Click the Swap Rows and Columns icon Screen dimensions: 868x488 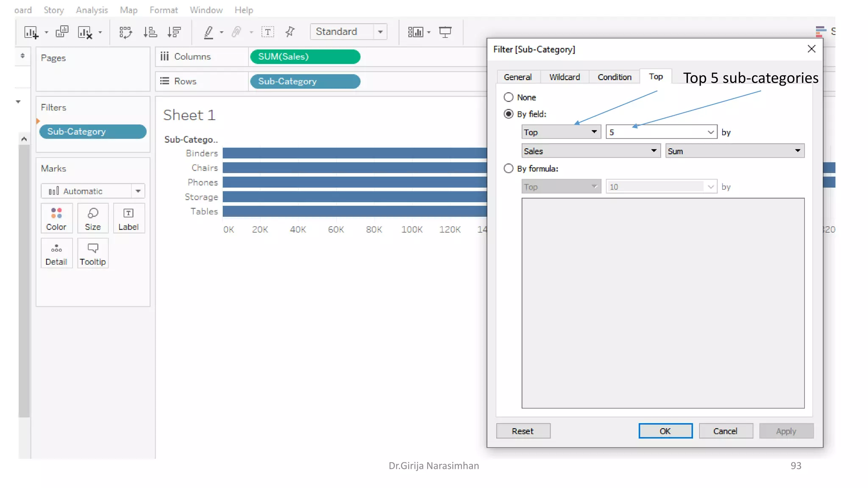[x=125, y=32]
